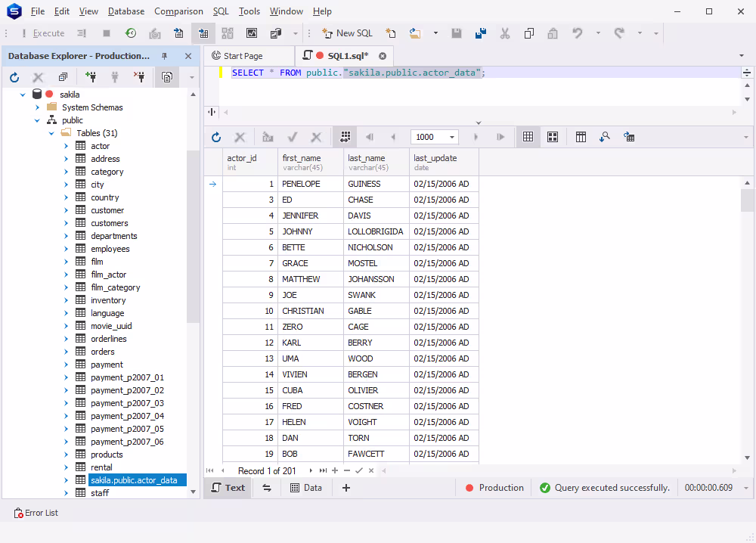Click the Cut scissors icon
The image size is (756, 543).
[x=505, y=33]
